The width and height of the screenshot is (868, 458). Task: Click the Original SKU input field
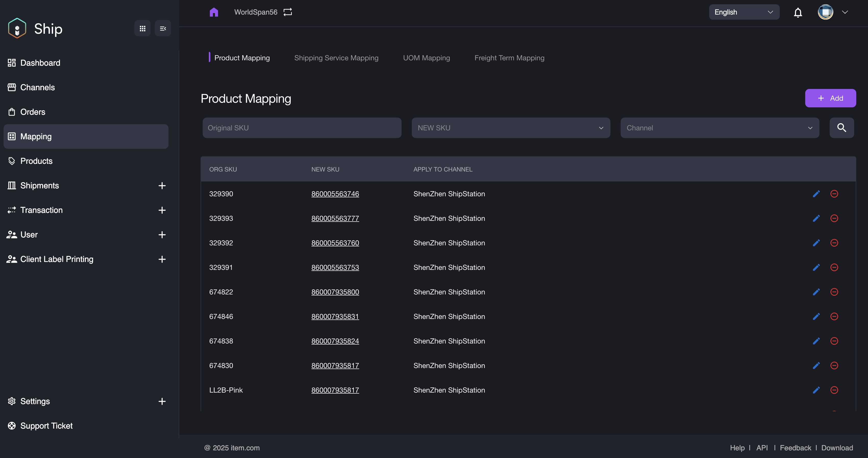pyautogui.click(x=302, y=128)
